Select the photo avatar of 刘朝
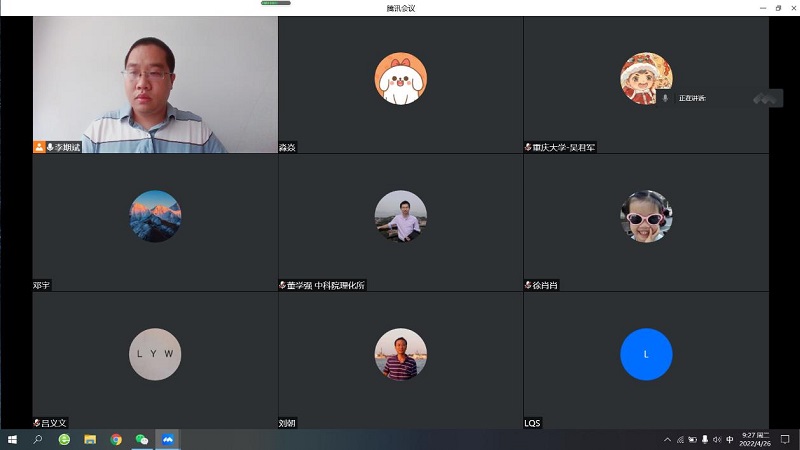 tap(401, 354)
